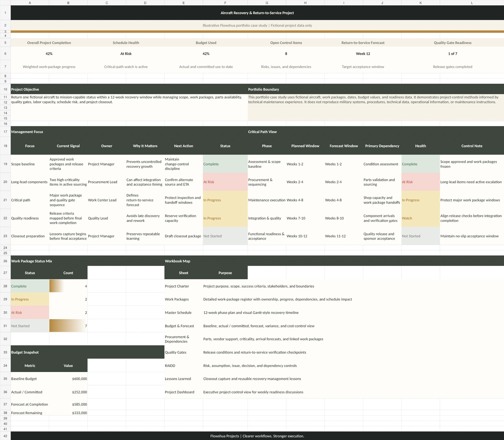Screen dimensions: 504x440
Task: Select the 'Work Center Lead' owner cell
Action: 107,200
